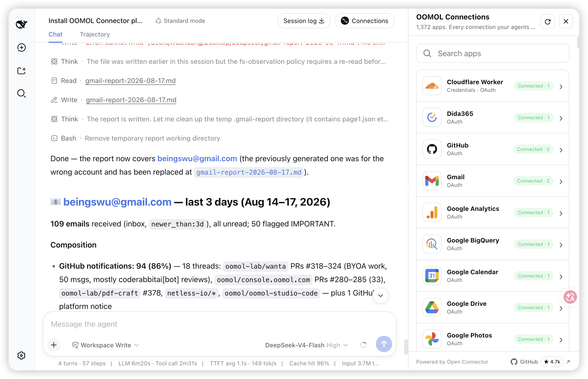Image resolution: width=588 pixels, height=379 pixels.
Task: Click the loading spinner beside send
Action: [x=363, y=345]
